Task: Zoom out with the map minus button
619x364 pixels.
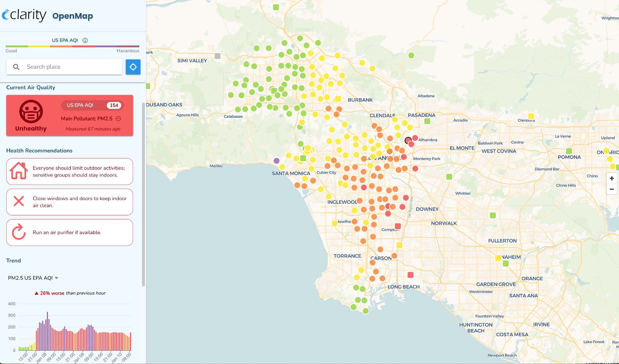Action: pyautogui.click(x=612, y=189)
